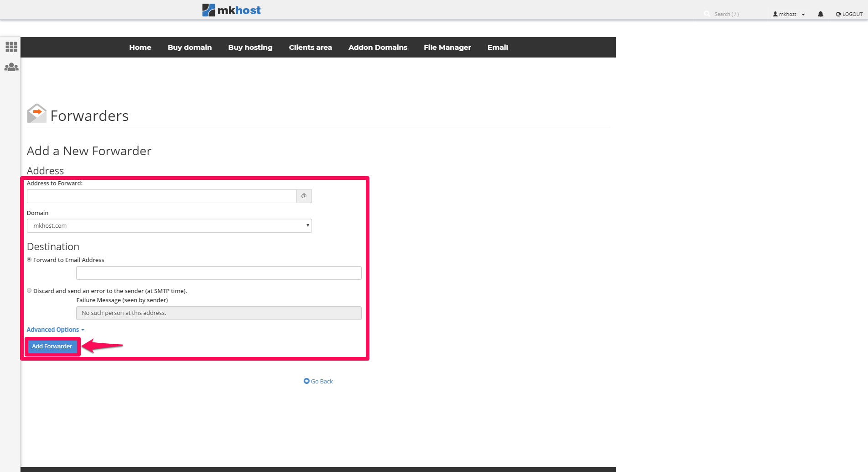Go to Home menu item

140,47
